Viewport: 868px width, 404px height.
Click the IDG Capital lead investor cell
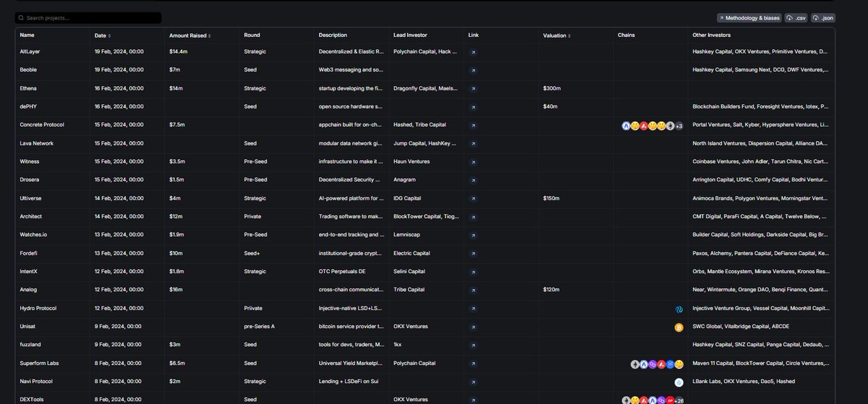pyautogui.click(x=407, y=198)
